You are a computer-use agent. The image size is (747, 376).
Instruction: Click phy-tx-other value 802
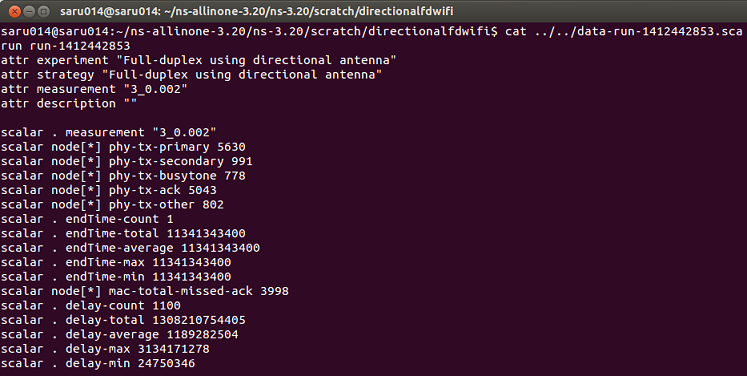213,204
